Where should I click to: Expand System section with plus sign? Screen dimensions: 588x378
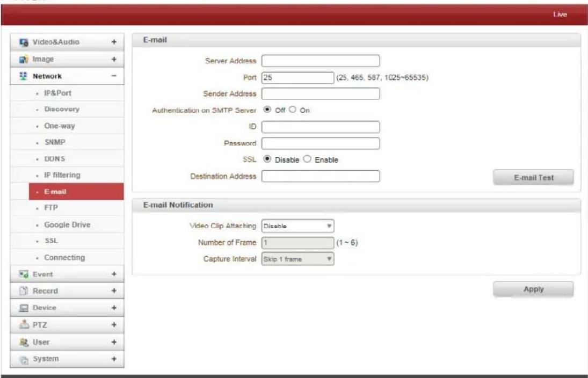[x=114, y=359]
